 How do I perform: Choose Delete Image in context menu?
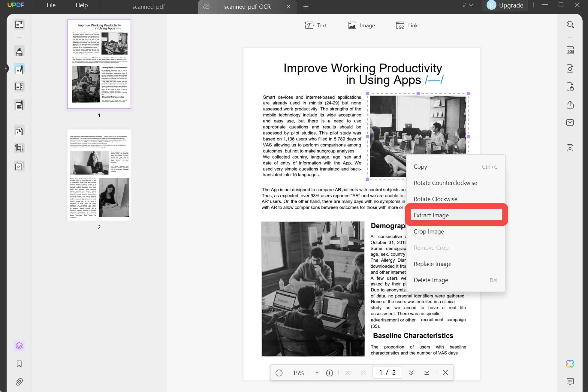(x=455, y=280)
